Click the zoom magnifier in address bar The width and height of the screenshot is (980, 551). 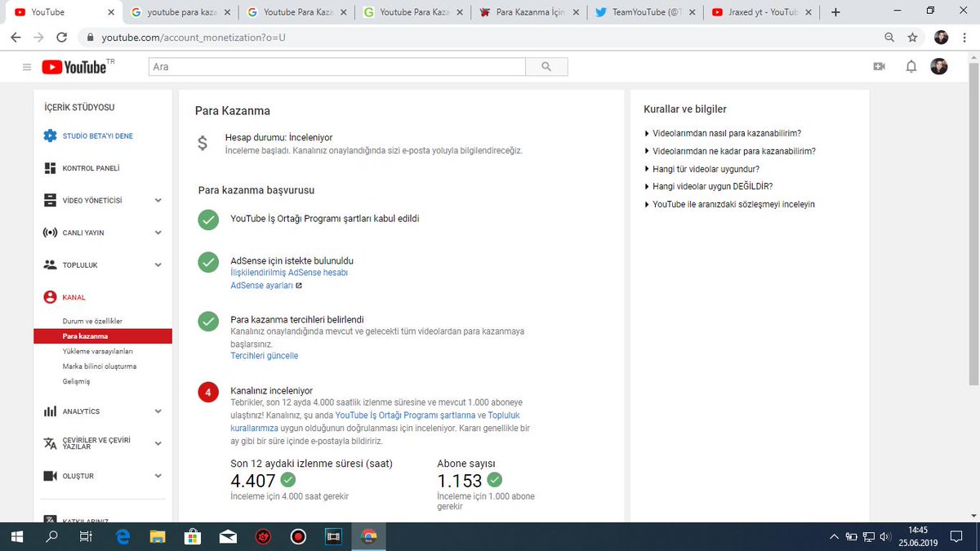(x=889, y=38)
